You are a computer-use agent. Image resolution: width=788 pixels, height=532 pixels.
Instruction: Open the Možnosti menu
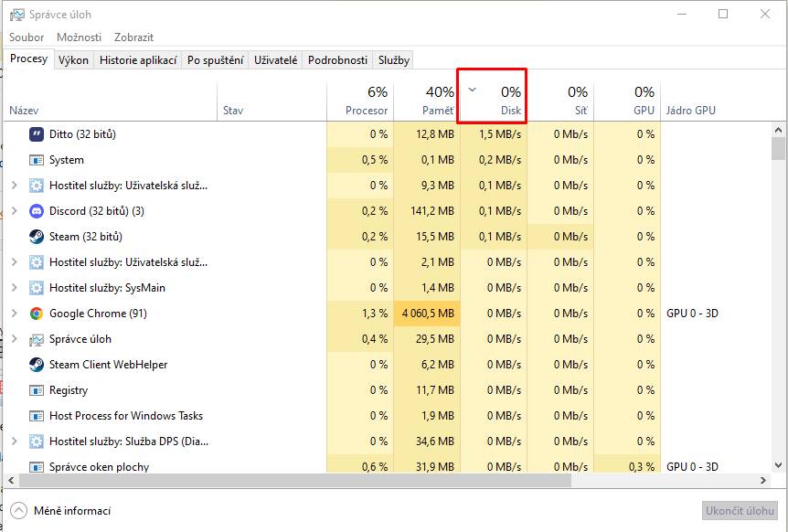click(x=79, y=37)
